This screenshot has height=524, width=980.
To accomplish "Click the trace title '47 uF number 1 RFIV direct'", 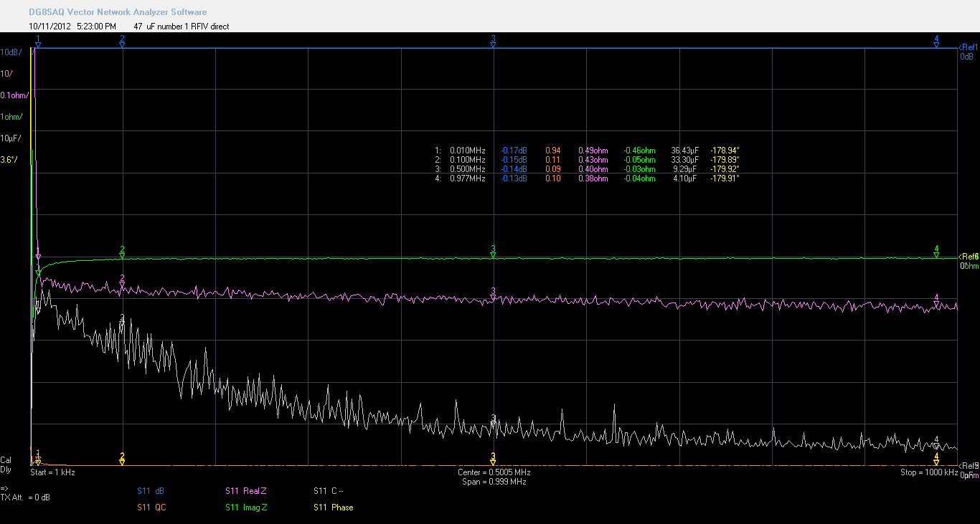I will [x=182, y=26].
